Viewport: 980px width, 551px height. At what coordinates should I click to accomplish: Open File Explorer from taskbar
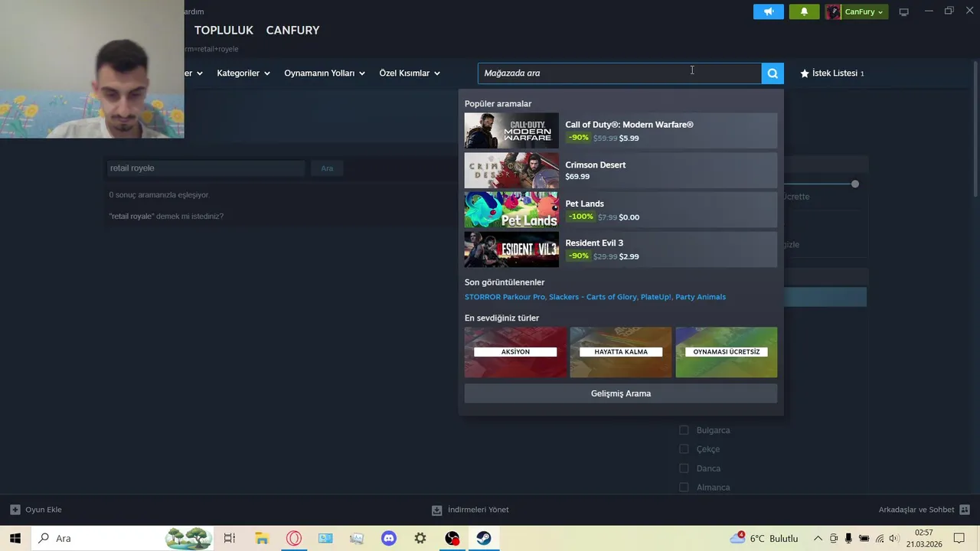tap(262, 538)
